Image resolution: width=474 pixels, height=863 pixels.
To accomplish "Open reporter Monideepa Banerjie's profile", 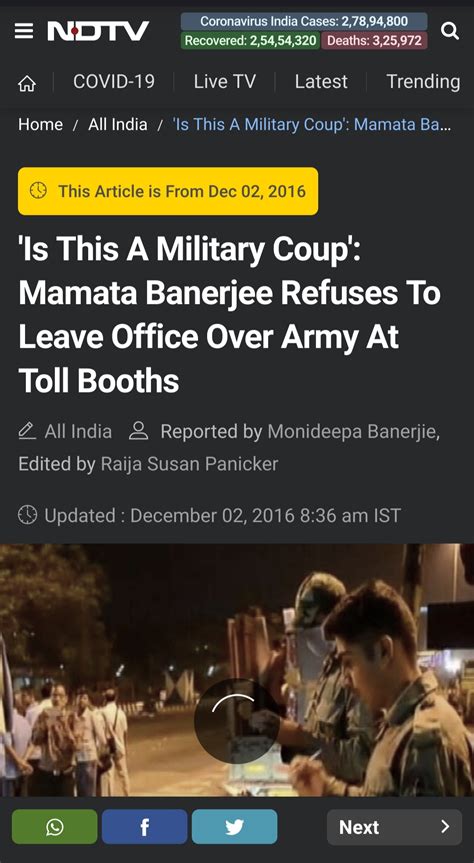I will [353, 432].
